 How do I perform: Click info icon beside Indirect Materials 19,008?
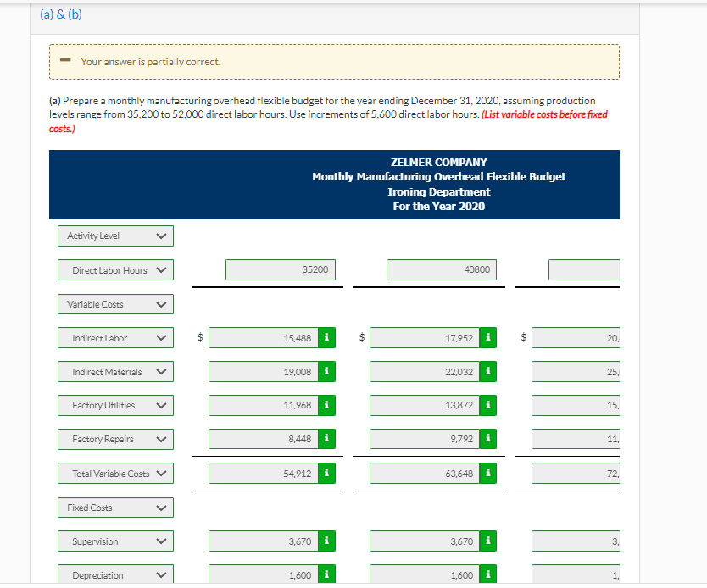[x=326, y=372]
